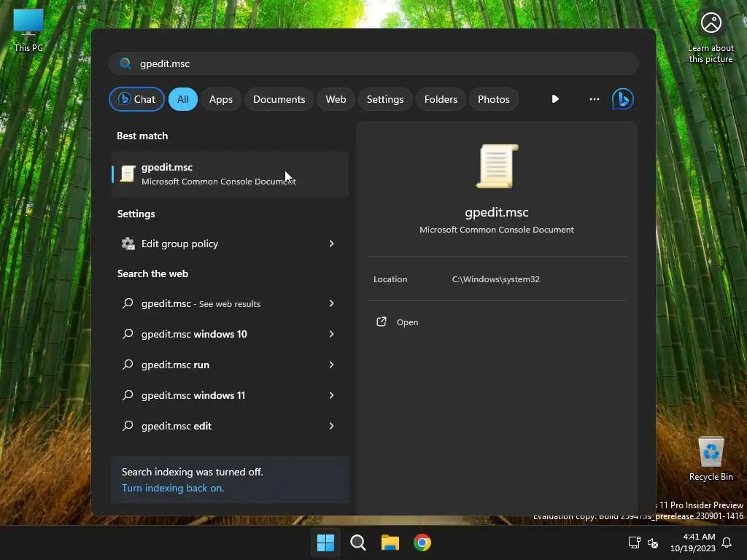Click the Open external-link icon
Screen dimensions: 747x560
381,322
